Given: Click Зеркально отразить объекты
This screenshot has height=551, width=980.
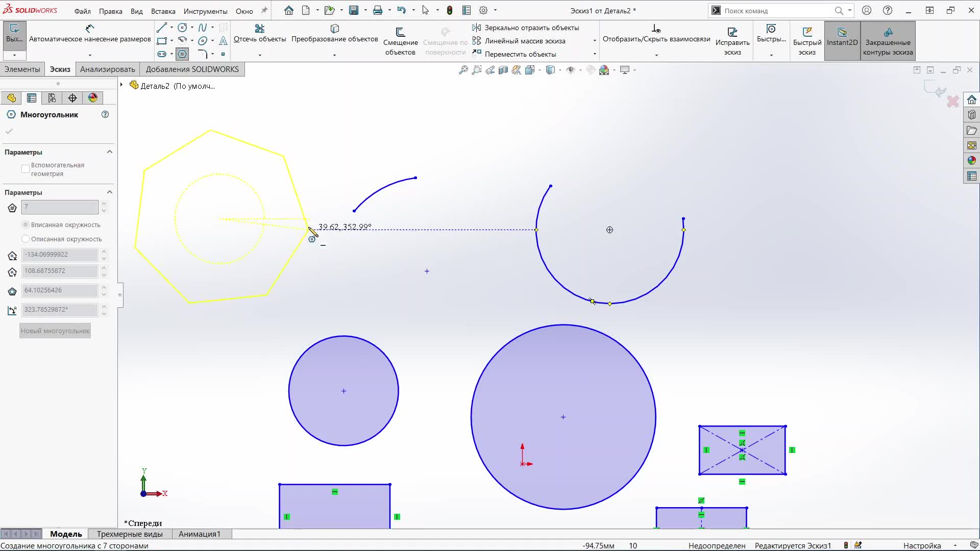Looking at the screenshot, I should [x=526, y=28].
